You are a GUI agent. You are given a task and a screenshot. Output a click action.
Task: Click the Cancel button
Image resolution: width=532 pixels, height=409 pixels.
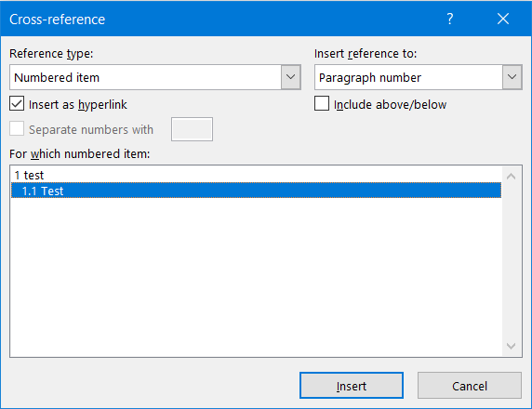coord(470,386)
